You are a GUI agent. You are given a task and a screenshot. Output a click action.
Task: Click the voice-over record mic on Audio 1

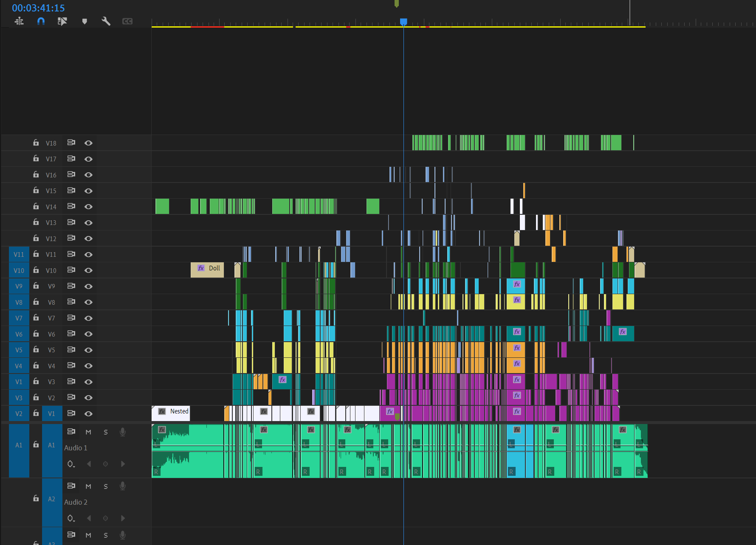tap(123, 432)
